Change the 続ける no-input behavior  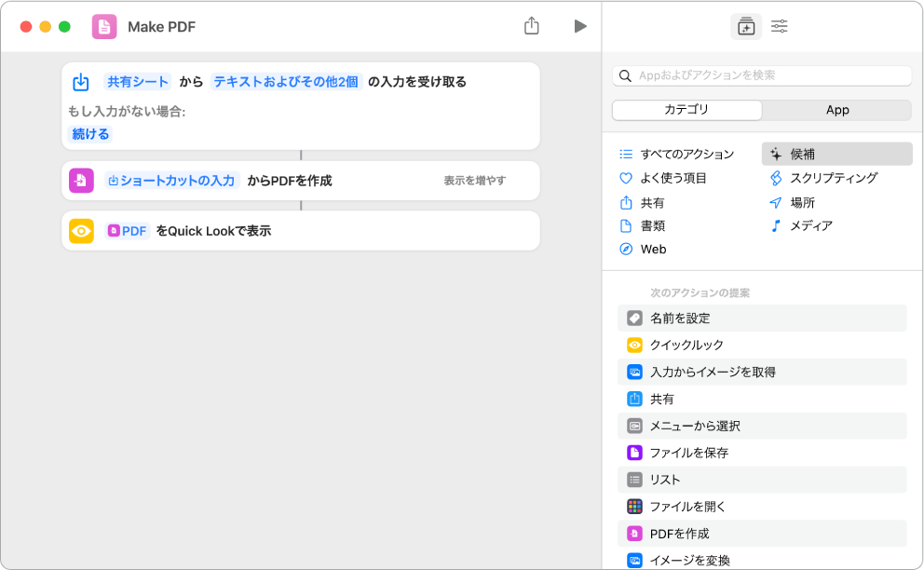click(x=90, y=134)
